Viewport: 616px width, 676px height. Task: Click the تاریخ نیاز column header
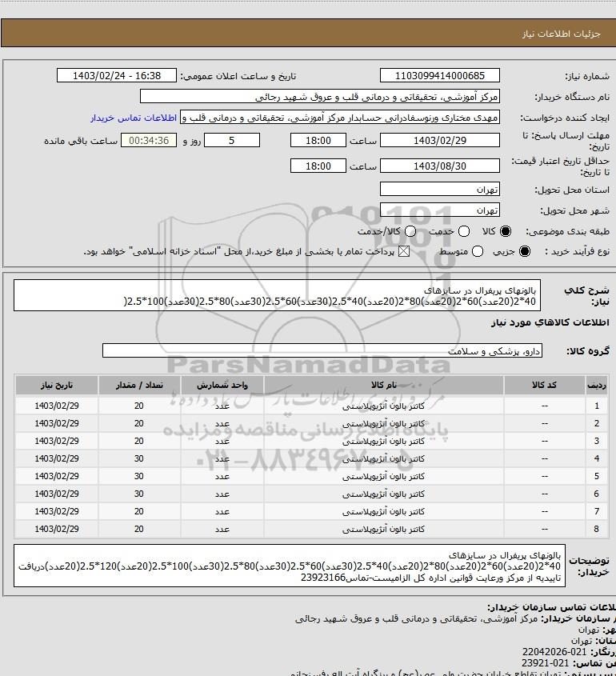(x=57, y=385)
